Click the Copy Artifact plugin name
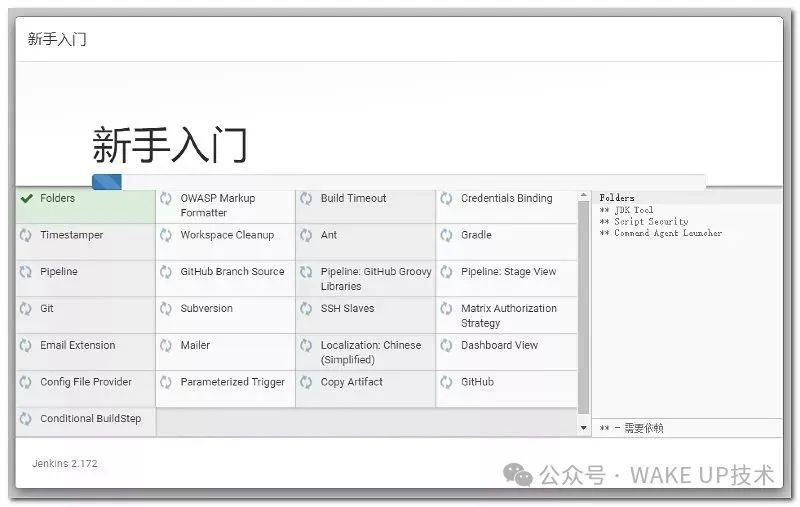Image resolution: width=800 pixels, height=507 pixels. point(352,382)
